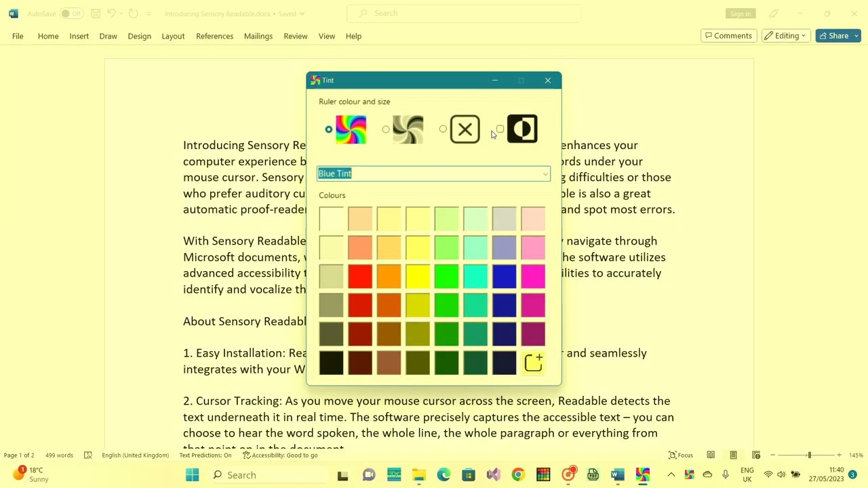This screenshot has width=868, height=488.
Task: Click the Comments button
Action: pyautogui.click(x=728, y=36)
